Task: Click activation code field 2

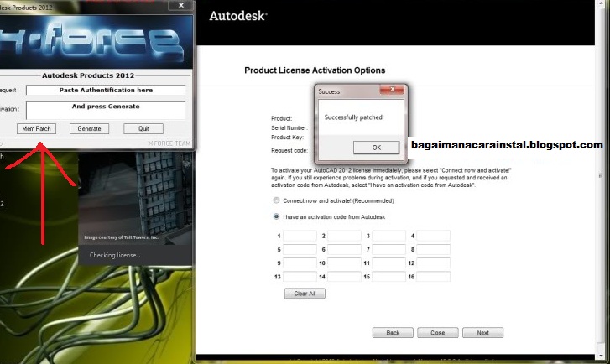Action: pos(344,236)
